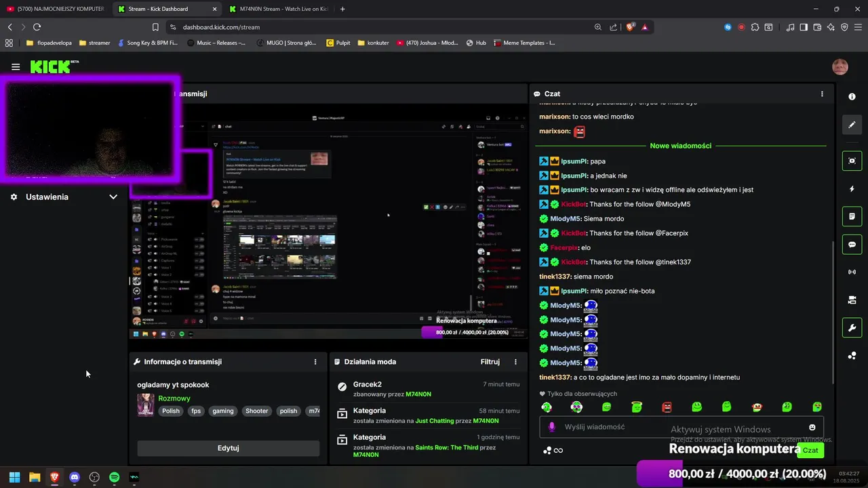Screen dimensions: 868x488
Task: Toggle the document notes panel icon
Action: 852,216
